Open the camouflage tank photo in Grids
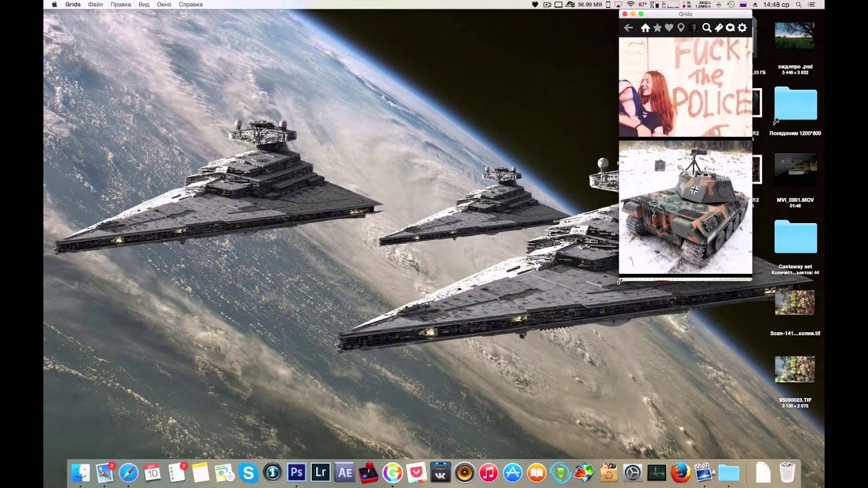The width and height of the screenshot is (868, 488). [686, 207]
